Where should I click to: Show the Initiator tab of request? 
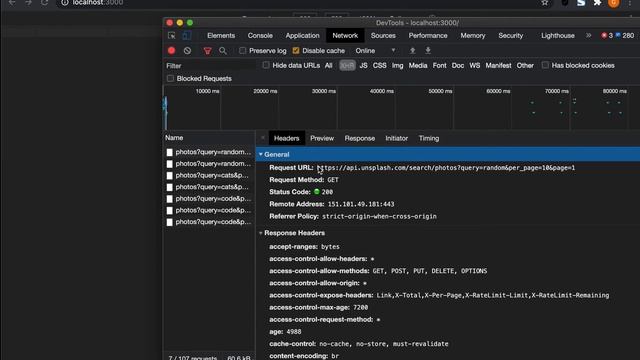[x=396, y=138]
